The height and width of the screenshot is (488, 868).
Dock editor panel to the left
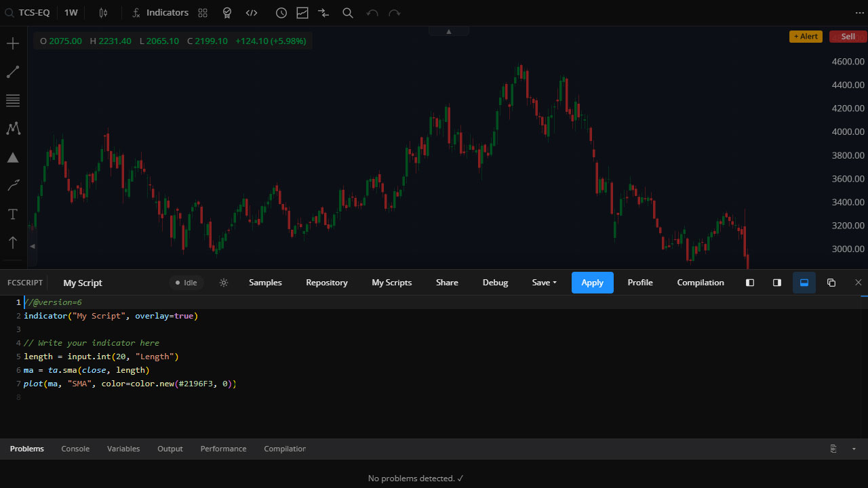tap(750, 283)
